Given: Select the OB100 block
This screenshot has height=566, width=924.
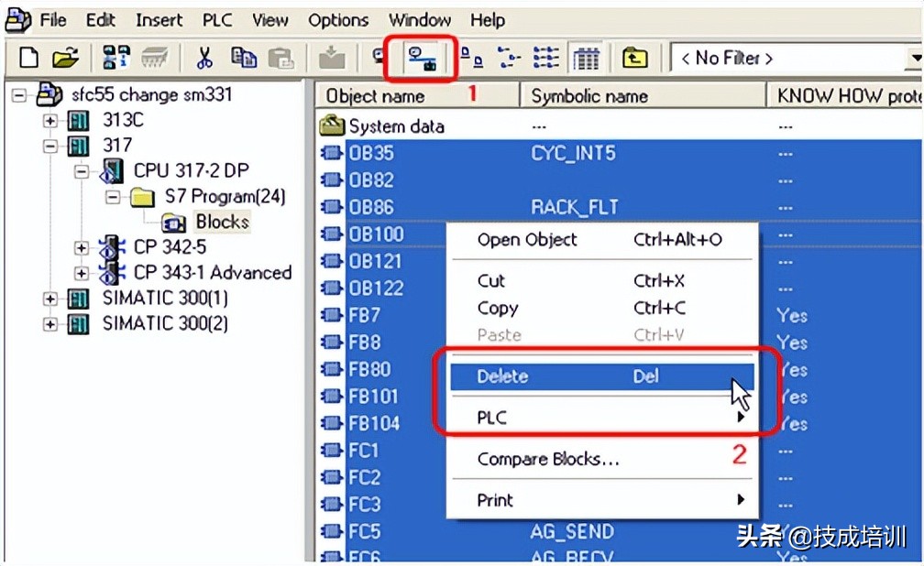Looking at the screenshot, I should point(376,234).
